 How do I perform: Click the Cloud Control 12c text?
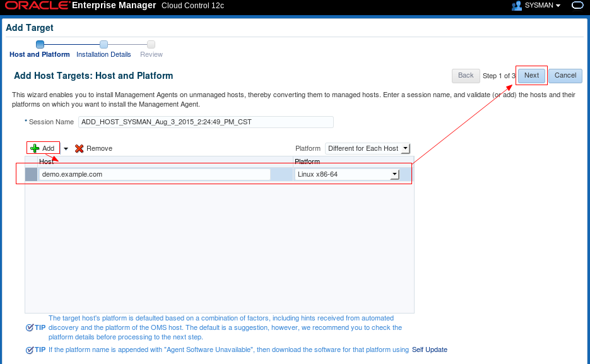[x=192, y=6]
